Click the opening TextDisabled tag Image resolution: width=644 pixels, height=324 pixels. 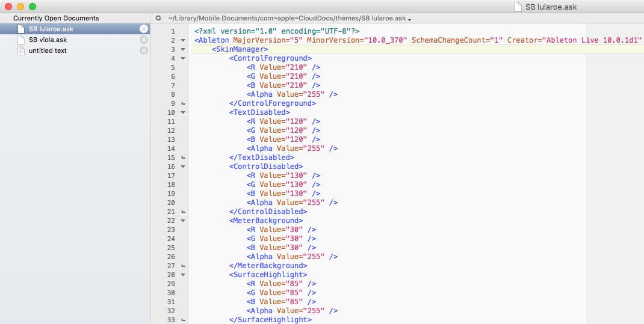click(259, 112)
